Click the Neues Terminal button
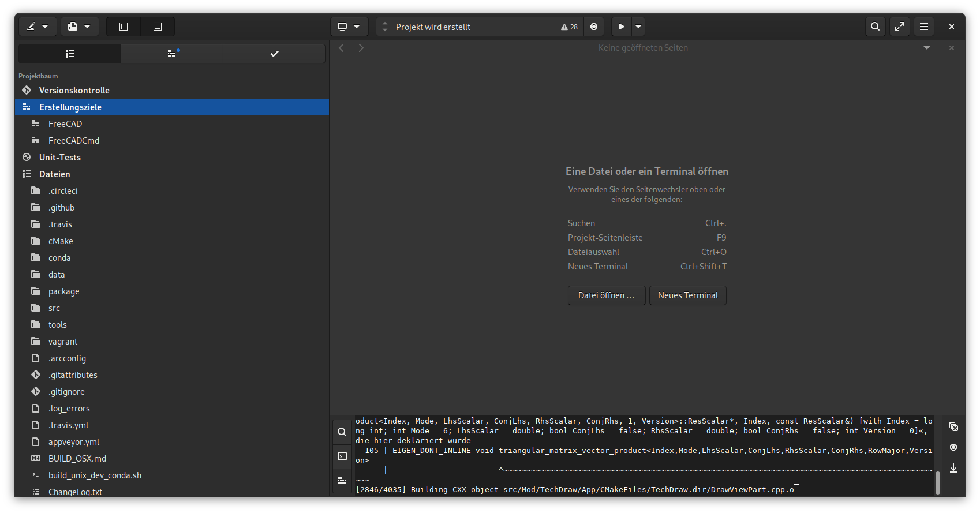Screen dimensions: 980x513 (x=688, y=295)
